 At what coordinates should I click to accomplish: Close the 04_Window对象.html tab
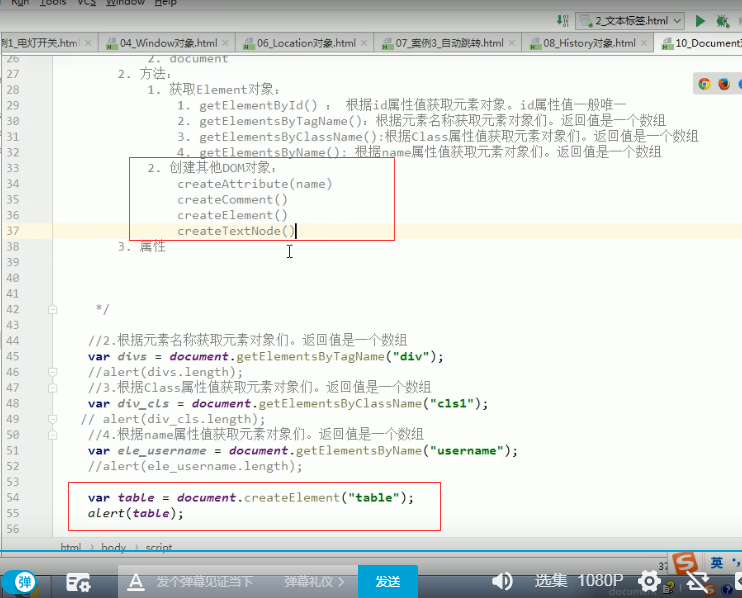tap(225, 43)
